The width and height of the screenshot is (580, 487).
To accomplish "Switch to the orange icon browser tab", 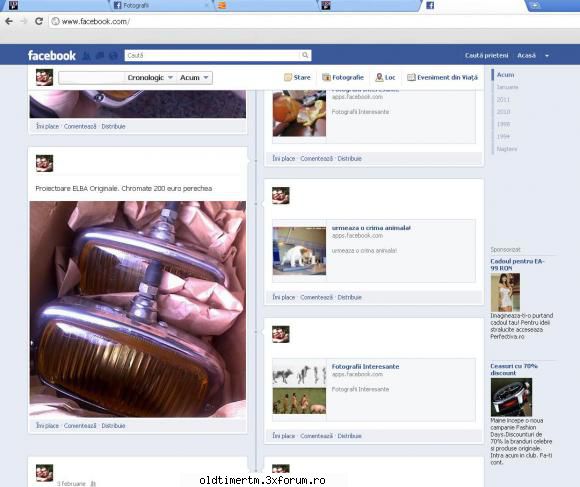I will 264,5.
